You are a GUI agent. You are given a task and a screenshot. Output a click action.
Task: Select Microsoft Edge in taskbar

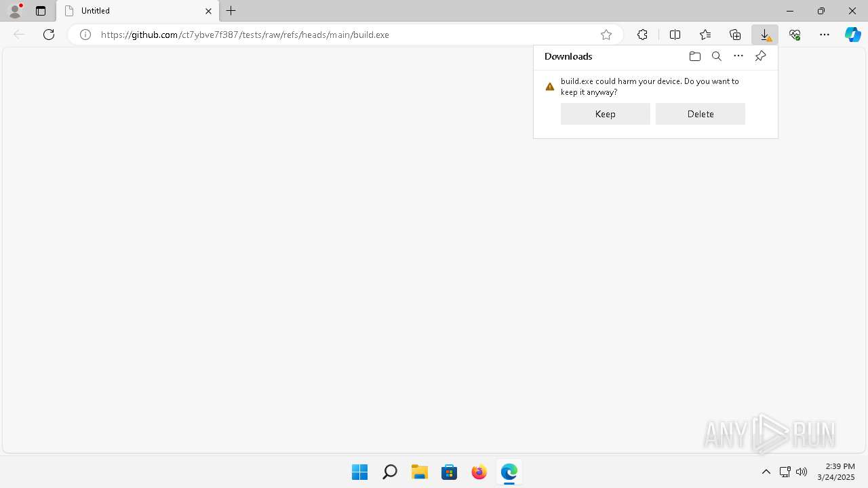[x=509, y=472]
